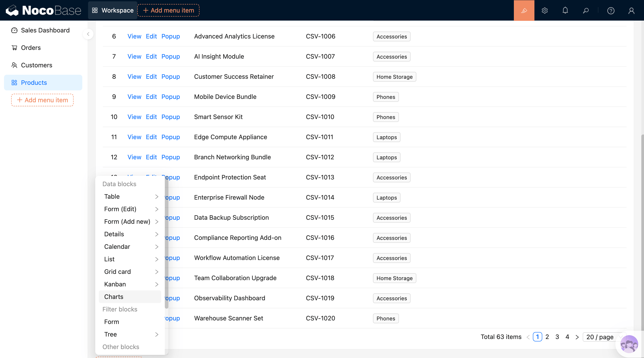Image resolution: width=644 pixels, height=358 pixels.
Task: Collapse the sidebar with arrow button
Action: [x=88, y=34]
